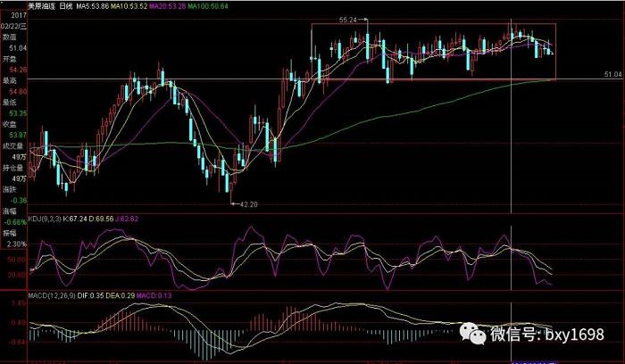Image resolution: width=625 pixels, height=364 pixels.
Task: Click the magenta MACD:0.13 value
Action: click(x=154, y=296)
